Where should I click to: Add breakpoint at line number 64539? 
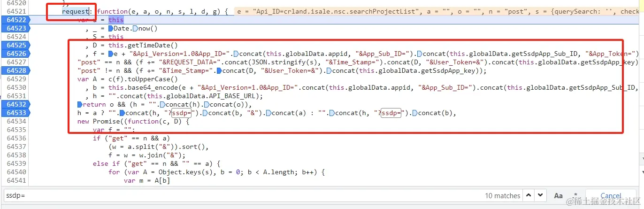point(16,163)
